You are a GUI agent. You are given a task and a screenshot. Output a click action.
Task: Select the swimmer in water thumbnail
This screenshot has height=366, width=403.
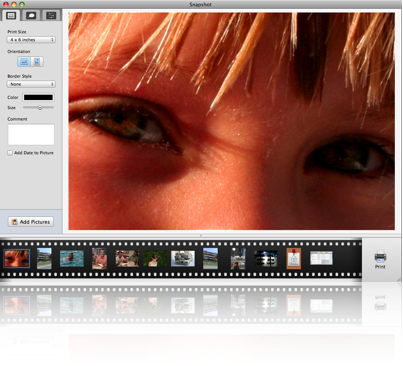point(72,259)
